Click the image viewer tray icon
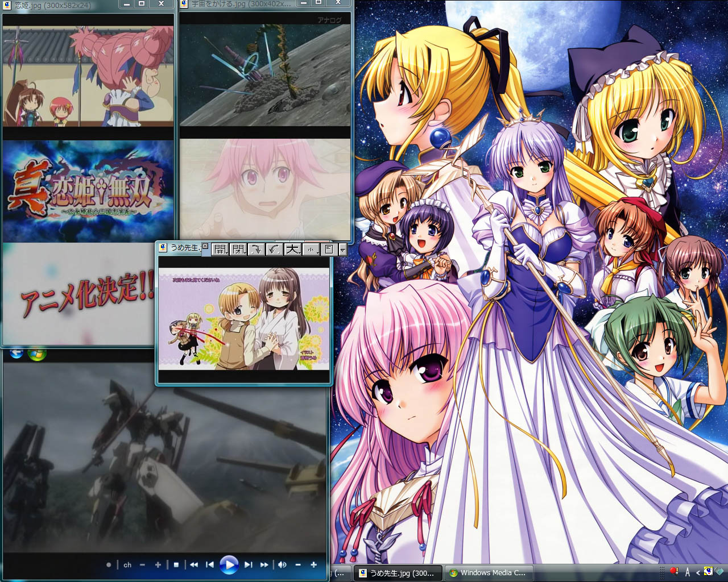 (x=708, y=572)
